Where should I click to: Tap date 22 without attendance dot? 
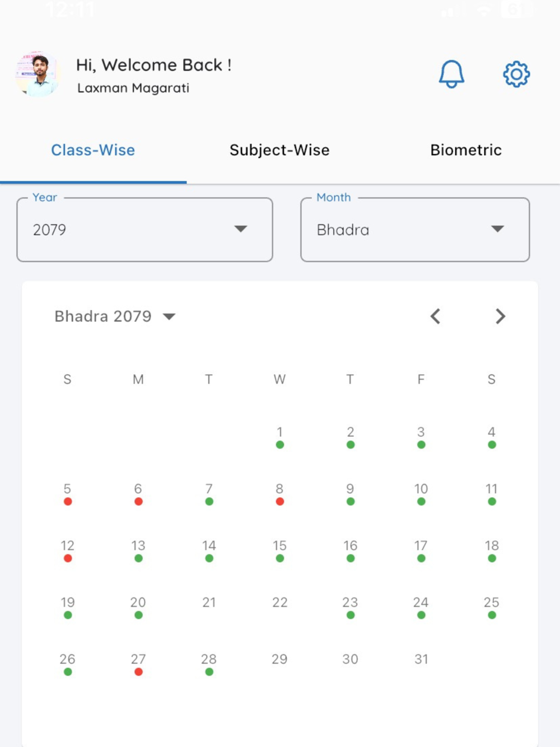click(x=279, y=603)
